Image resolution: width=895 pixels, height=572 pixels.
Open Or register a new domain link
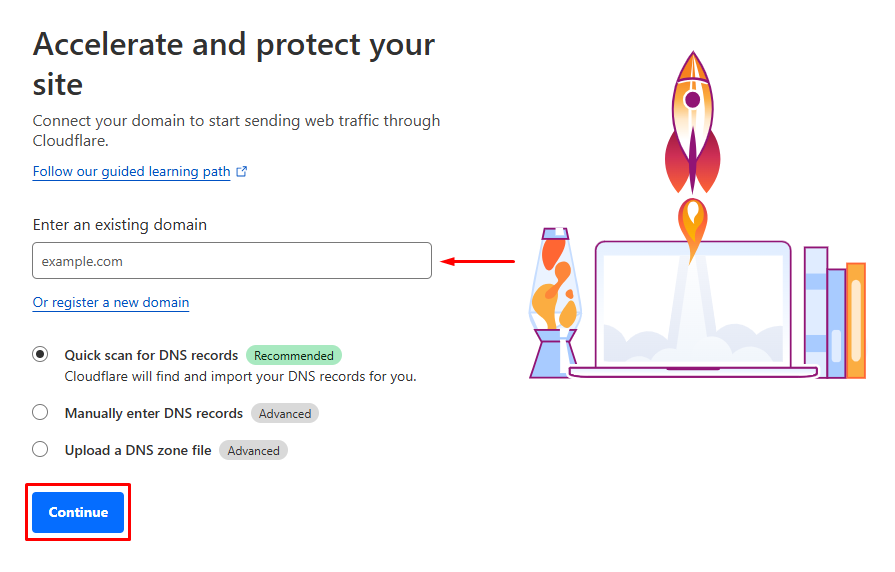(x=111, y=303)
